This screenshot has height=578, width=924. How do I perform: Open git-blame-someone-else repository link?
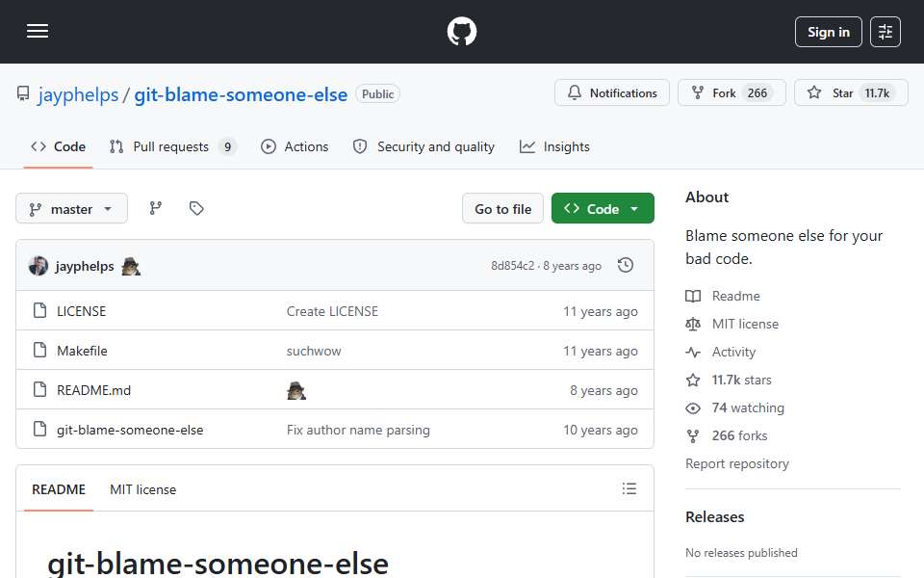pos(241,94)
